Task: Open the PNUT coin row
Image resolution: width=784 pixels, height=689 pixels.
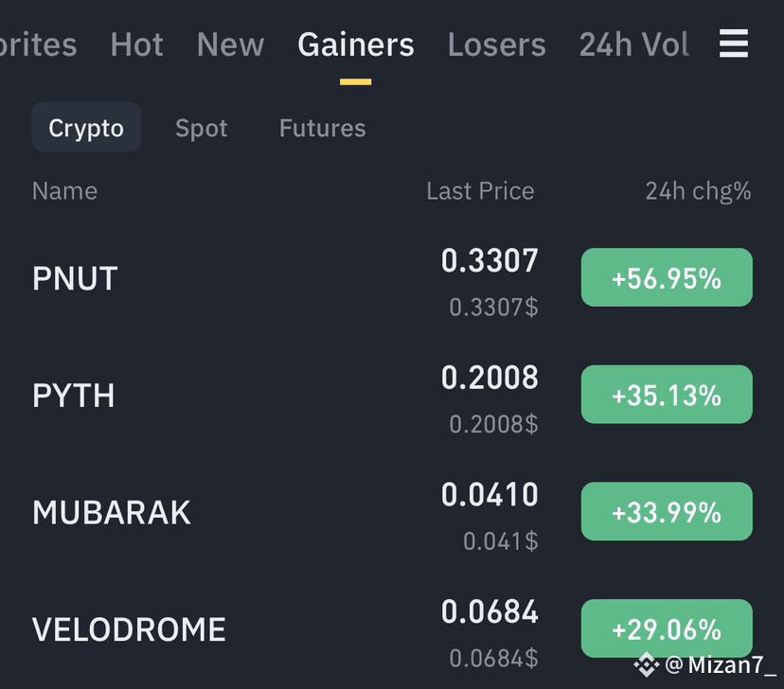Action: point(392,278)
